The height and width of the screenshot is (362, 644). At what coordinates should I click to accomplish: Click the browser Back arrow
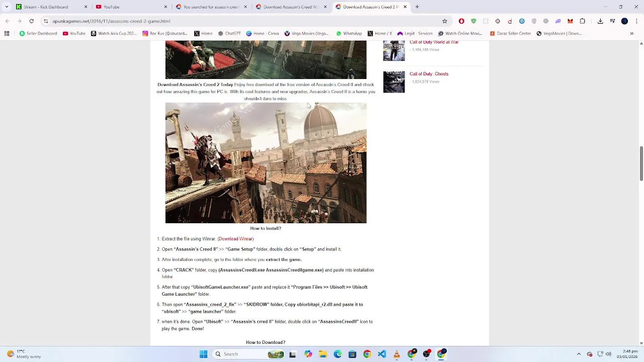click(x=7, y=21)
